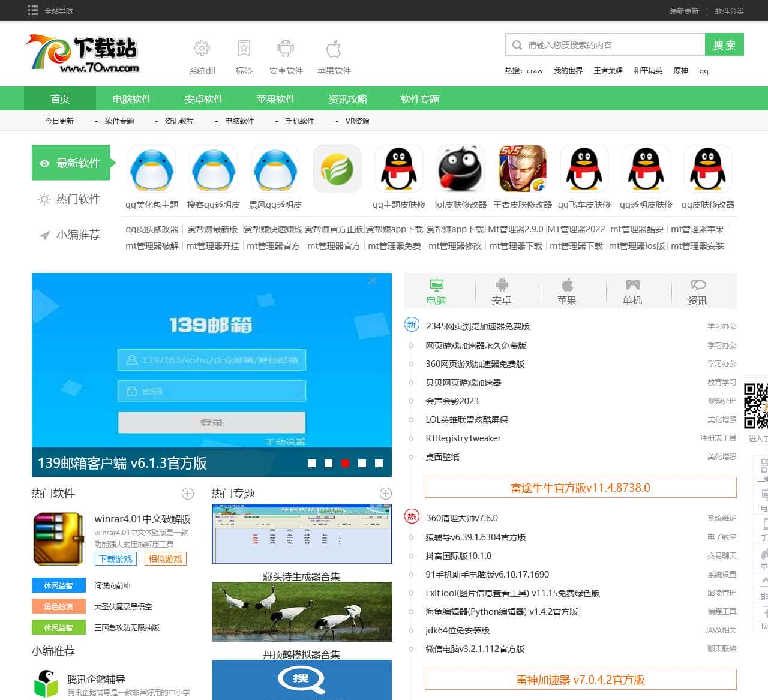Click the third carousel pagination dot

[x=345, y=463]
